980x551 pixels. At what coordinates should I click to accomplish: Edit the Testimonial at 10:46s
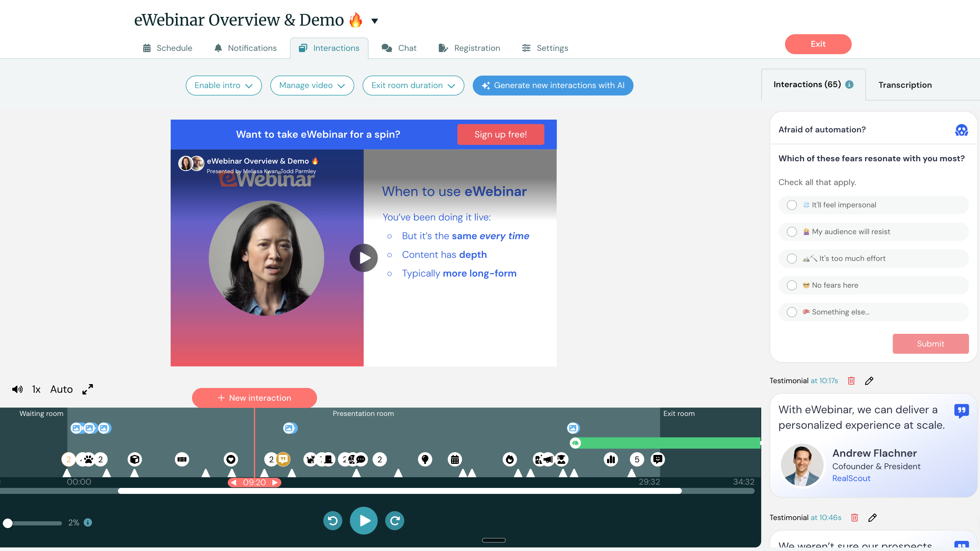[x=872, y=518]
